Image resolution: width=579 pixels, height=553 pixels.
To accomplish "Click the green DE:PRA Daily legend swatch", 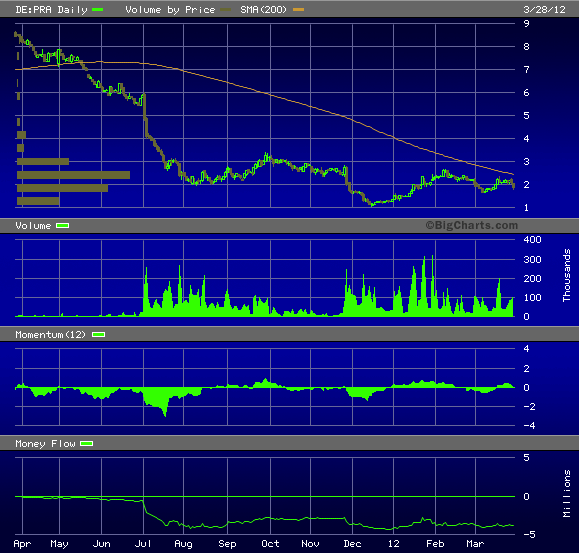I will point(97,10).
